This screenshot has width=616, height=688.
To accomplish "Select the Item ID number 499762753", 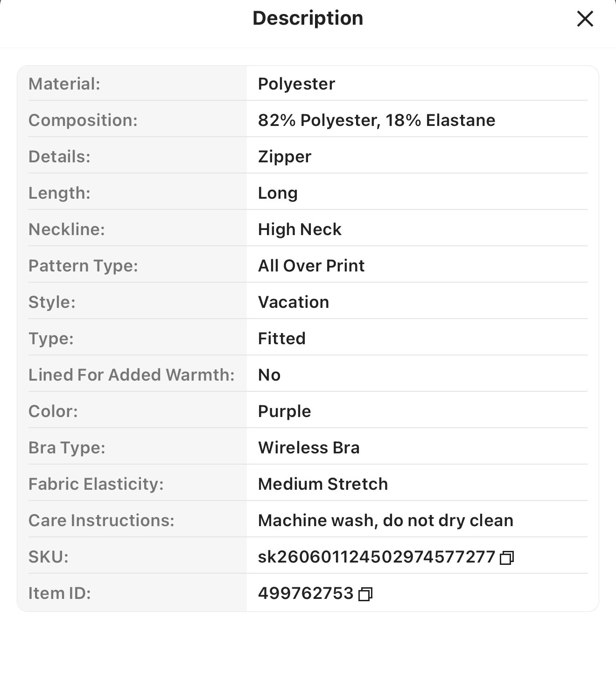I will [306, 593].
